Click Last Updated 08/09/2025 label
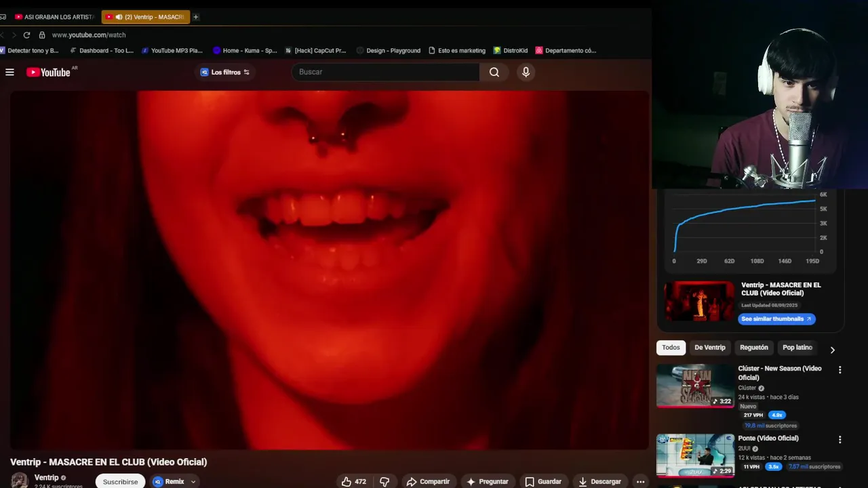 [x=770, y=305]
